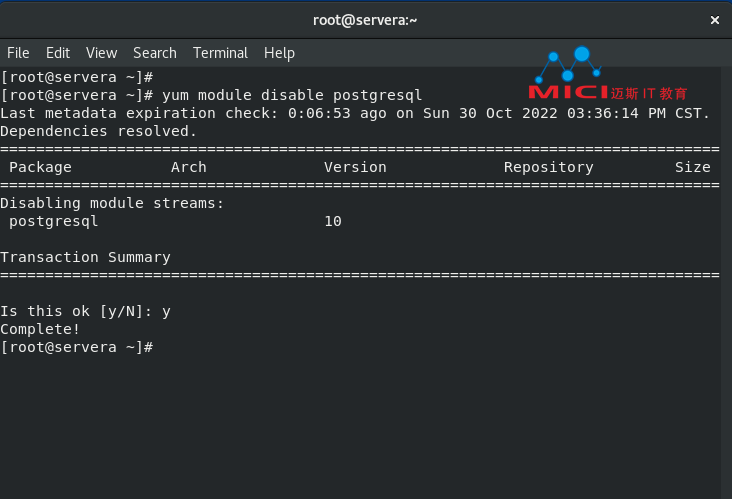Open the Edit menu
The height and width of the screenshot is (499, 732).
pyautogui.click(x=58, y=53)
